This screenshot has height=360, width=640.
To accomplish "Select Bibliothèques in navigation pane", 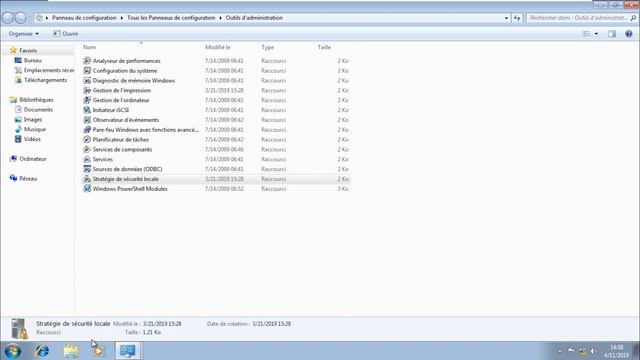I will pyautogui.click(x=36, y=100).
